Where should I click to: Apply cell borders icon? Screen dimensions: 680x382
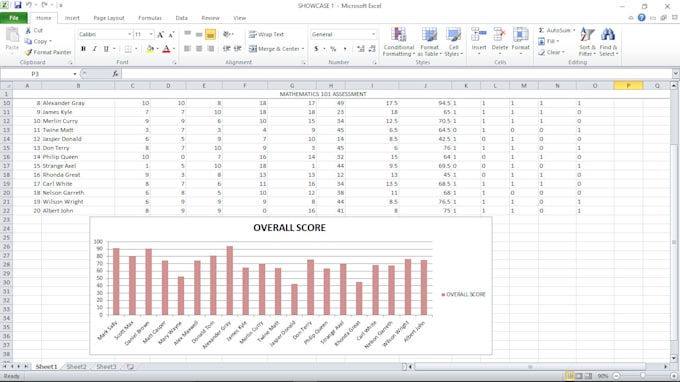(x=128, y=49)
